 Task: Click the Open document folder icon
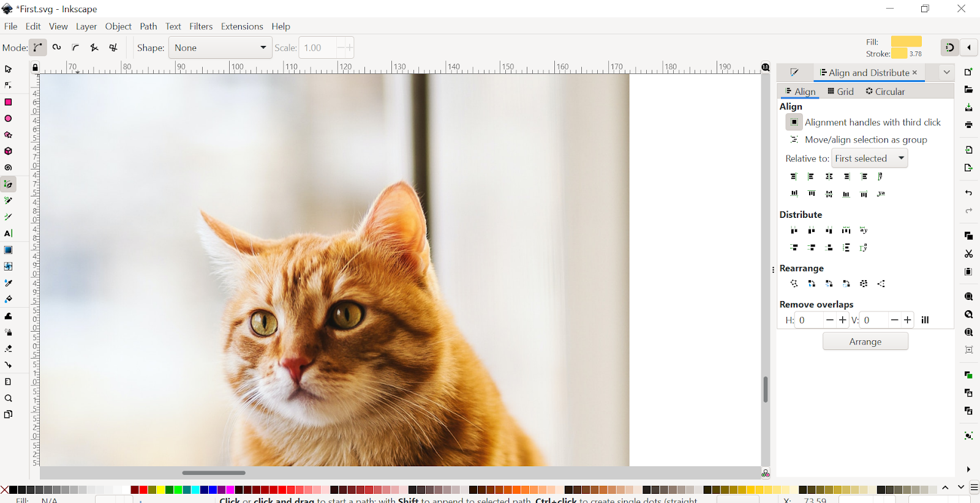968,90
